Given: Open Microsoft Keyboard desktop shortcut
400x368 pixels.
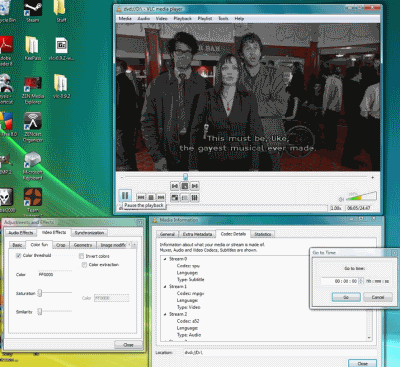Looking at the screenshot, I should pos(33,166).
